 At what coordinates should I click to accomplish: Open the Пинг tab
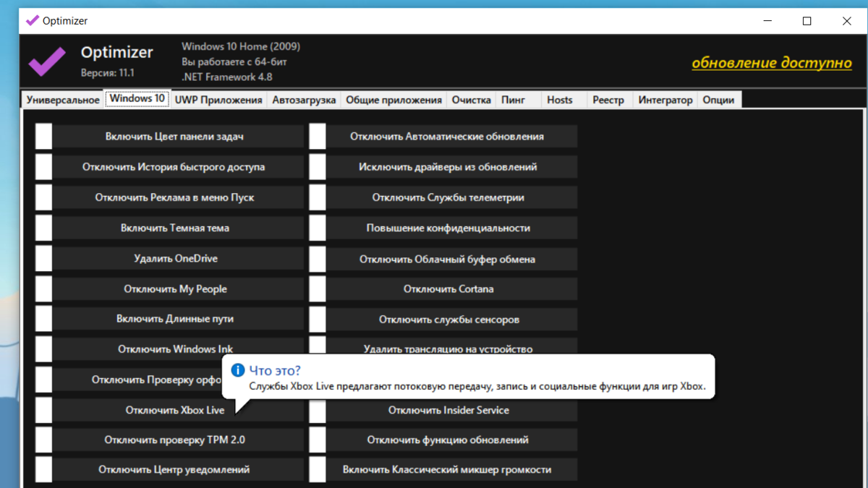click(518, 100)
